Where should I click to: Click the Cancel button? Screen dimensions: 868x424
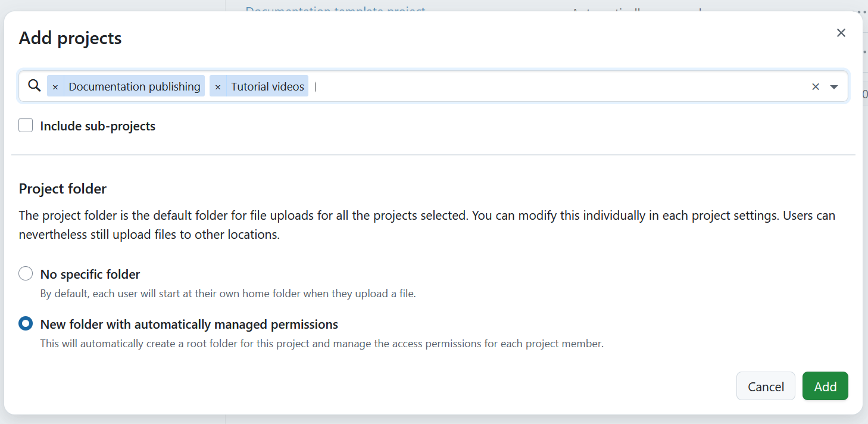pos(766,386)
